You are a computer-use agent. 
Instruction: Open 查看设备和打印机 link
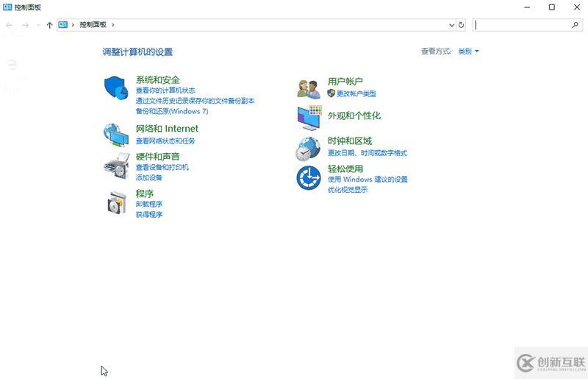tap(162, 167)
